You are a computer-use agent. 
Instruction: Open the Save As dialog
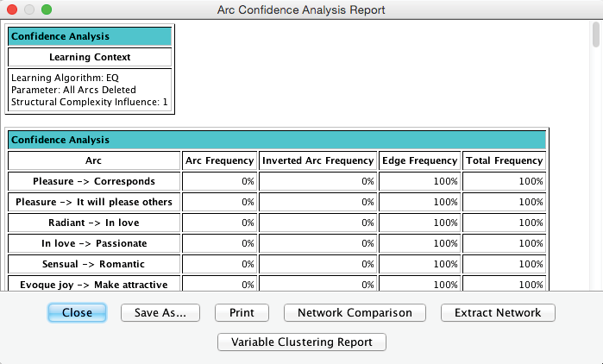(160, 312)
